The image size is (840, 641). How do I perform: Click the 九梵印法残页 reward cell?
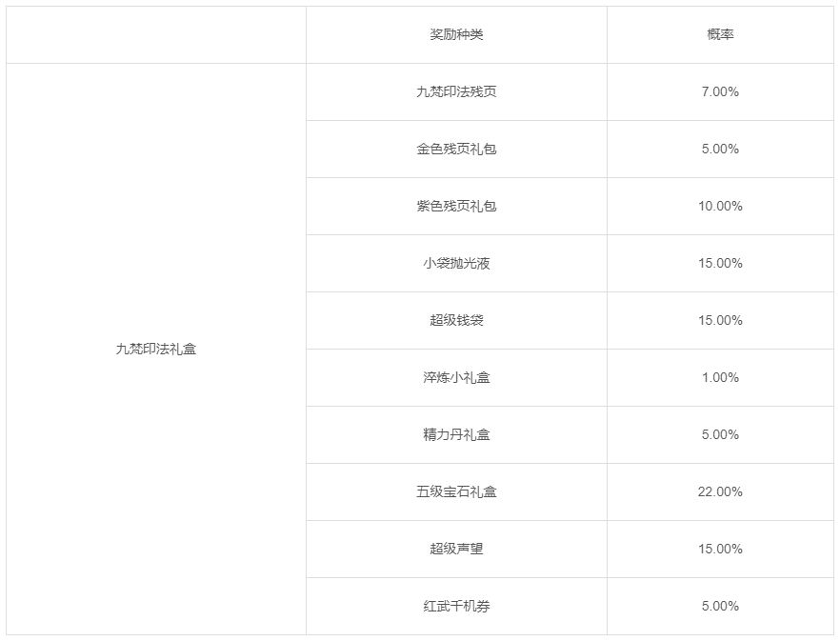456,92
